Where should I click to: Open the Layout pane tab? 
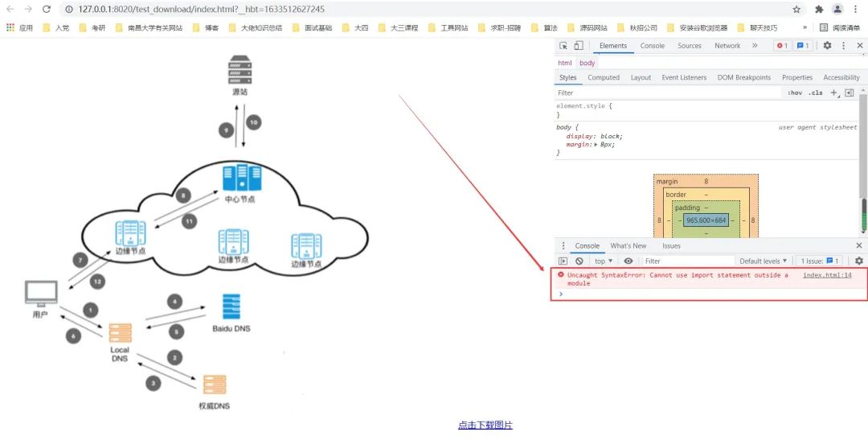tap(641, 77)
